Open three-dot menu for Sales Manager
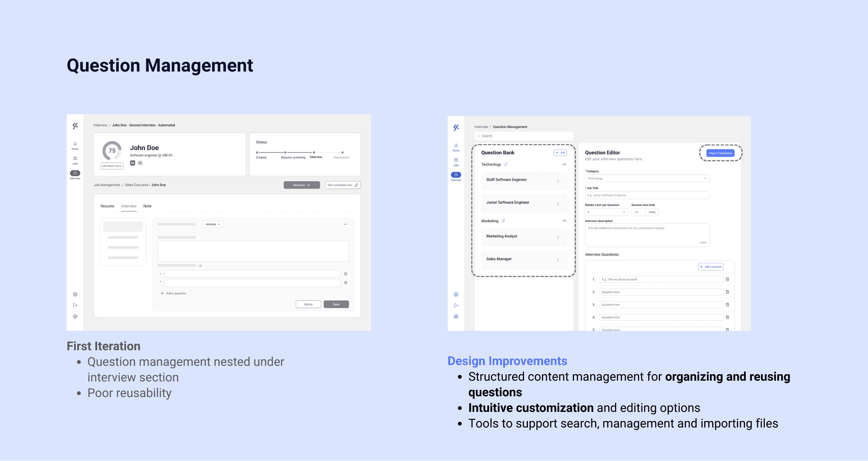The width and height of the screenshot is (868, 461). [558, 260]
